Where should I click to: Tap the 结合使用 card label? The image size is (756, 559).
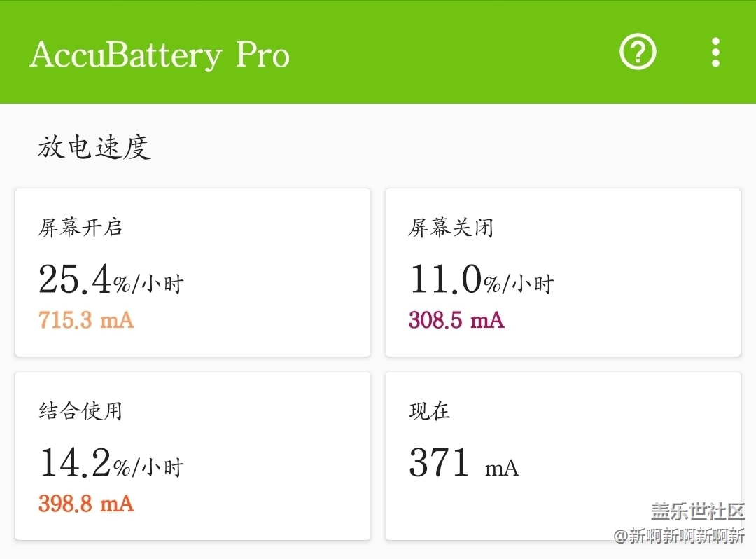pyautogui.click(x=80, y=410)
